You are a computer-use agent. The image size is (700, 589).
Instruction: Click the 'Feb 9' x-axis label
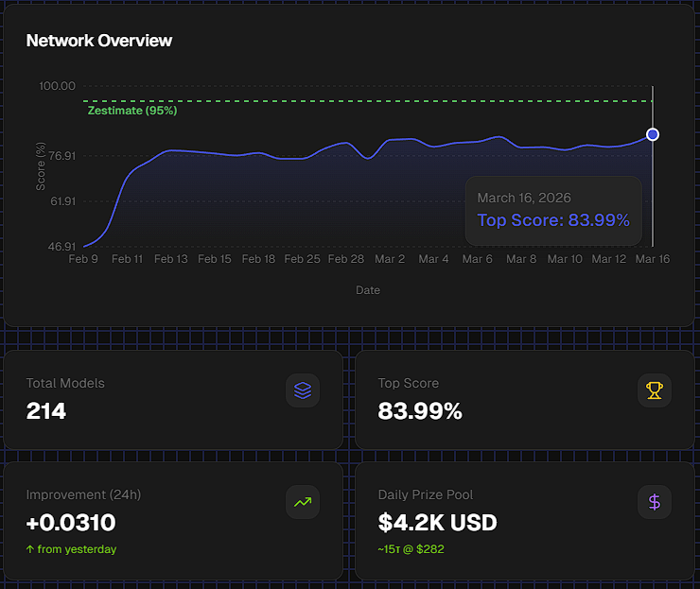83,259
